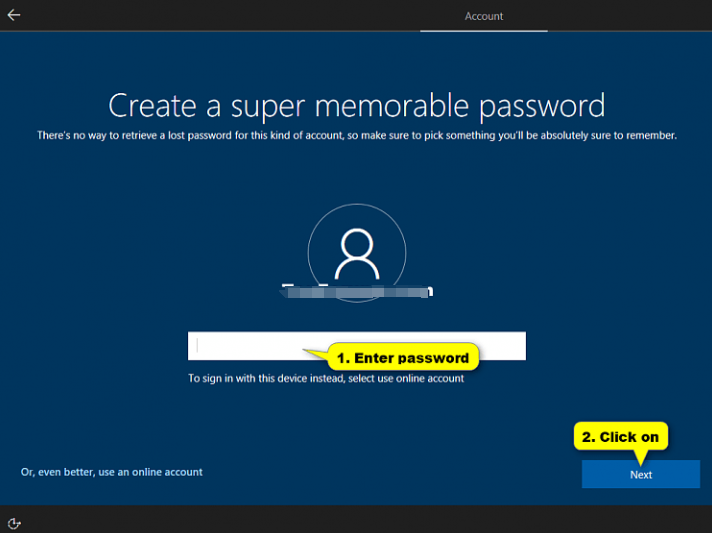
Task: Click the 'To sign in with this device' hint
Action: [x=326, y=379]
